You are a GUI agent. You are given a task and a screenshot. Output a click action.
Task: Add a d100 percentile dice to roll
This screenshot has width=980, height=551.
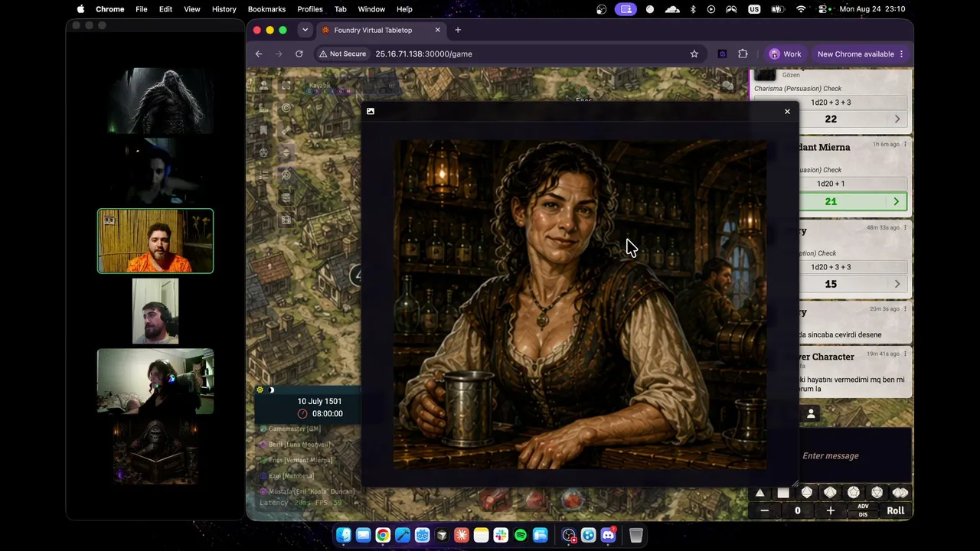click(900, 493)
